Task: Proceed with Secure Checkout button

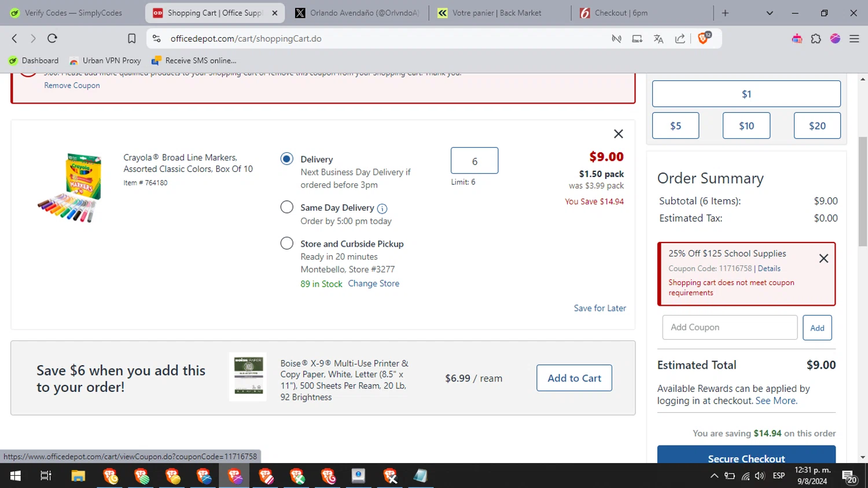Action: (x=746, y=455)
